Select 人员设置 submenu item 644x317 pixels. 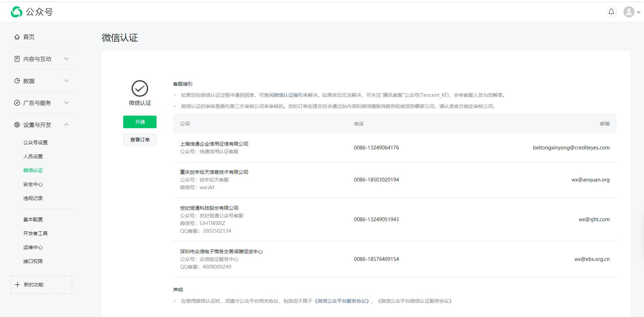(33, 156)
